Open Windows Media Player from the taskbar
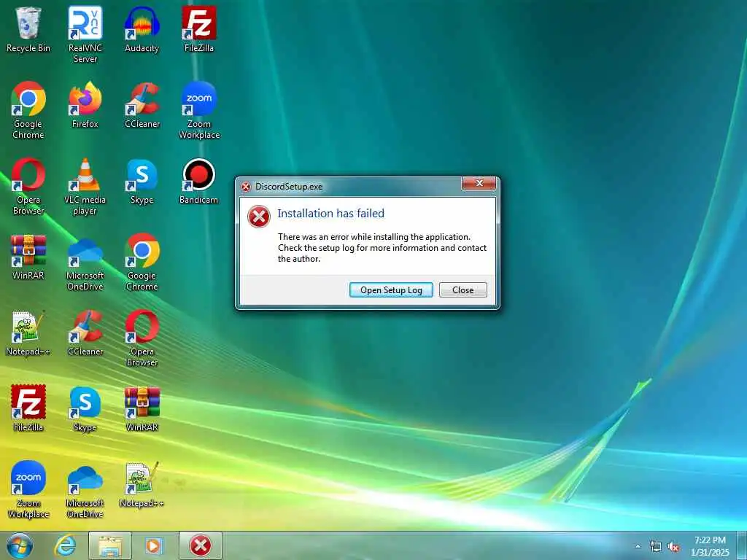 [x=154, y=545]
